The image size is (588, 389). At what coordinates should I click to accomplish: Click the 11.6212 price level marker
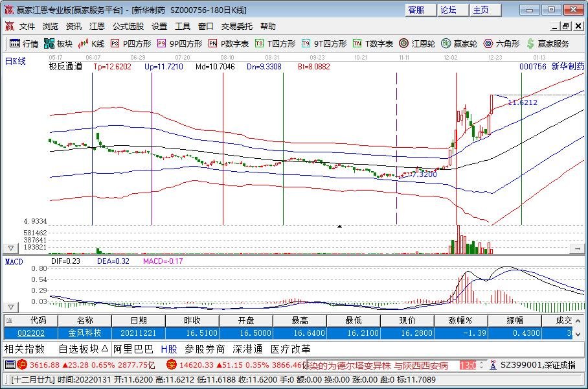pyautogui.click(x=523, y=102)
